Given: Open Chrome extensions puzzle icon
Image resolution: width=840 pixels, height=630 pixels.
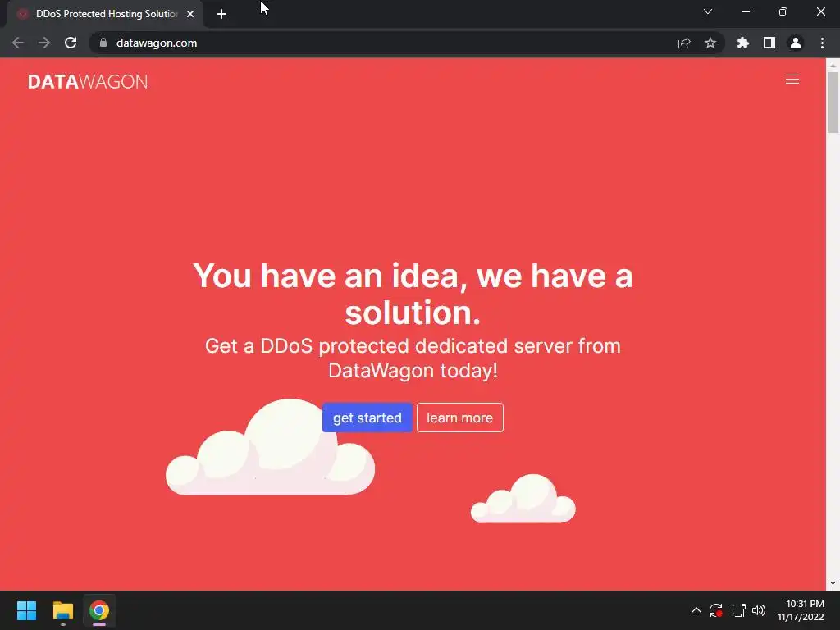Looking at the screenshot, I should point(742,43).
